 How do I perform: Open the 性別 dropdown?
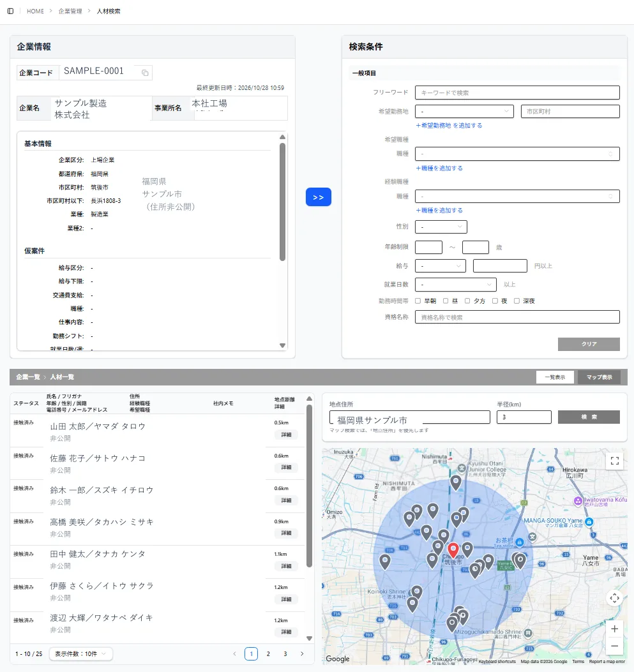pyautogui.click(x=441, y=227)
